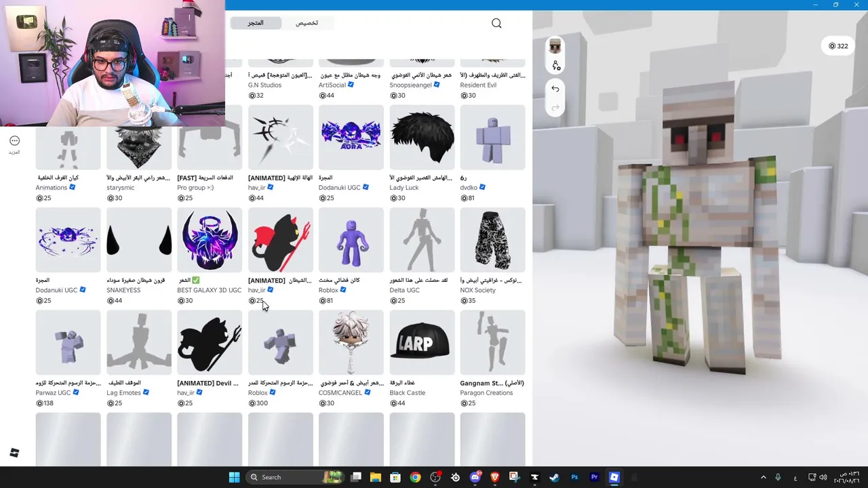Select the NOX Society graffiti pants thumbnail
Viewport: 868px width, 488px height.
492,240
